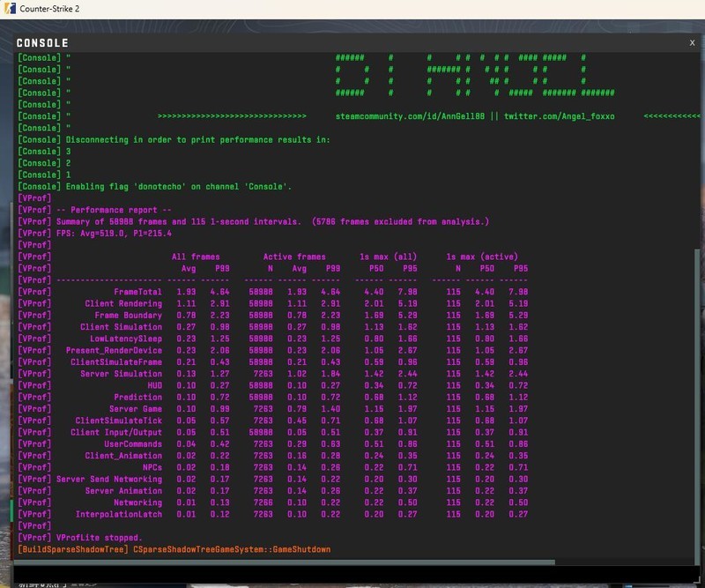
Task: Click the InterpolationLatch row label
Action: pyautogui.click(x=119, y=514)
